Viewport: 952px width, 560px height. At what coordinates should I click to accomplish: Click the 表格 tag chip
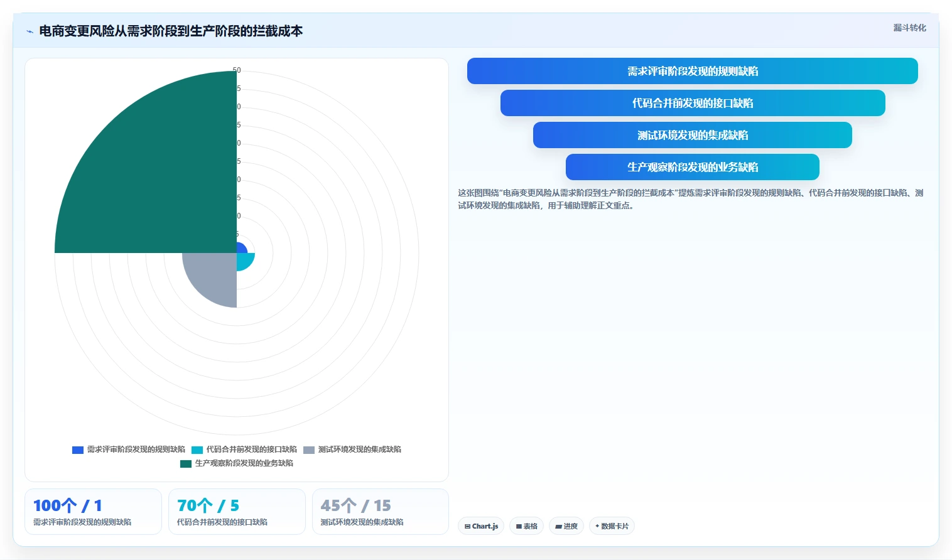click(526, 526)
